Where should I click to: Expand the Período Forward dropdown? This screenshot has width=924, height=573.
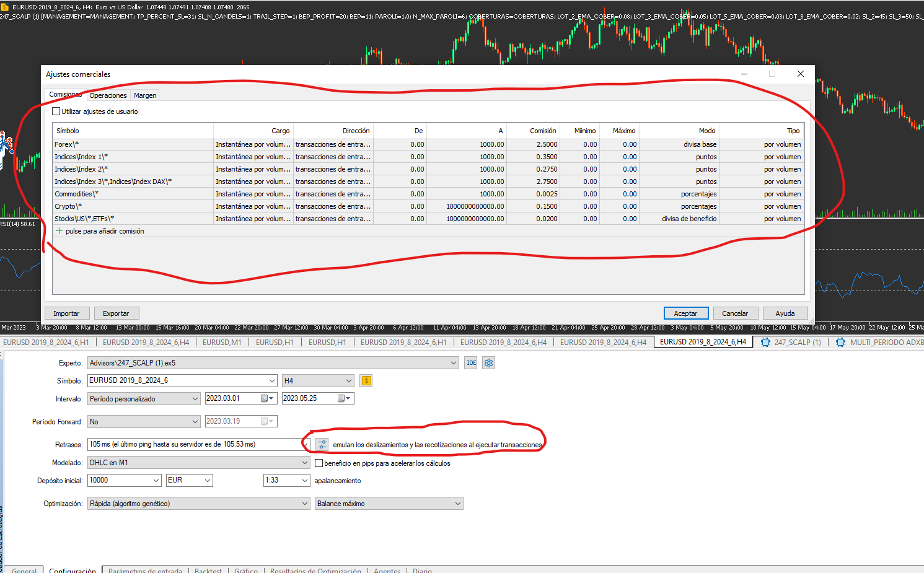point(144,422)
